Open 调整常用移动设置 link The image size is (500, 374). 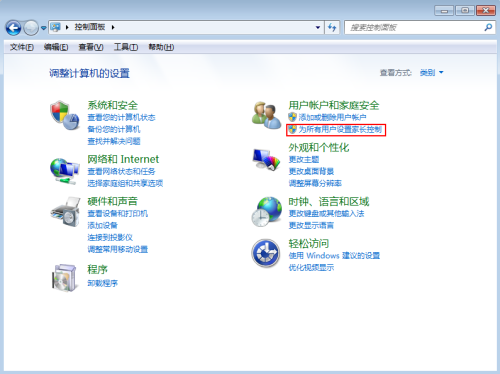coord(118,249)
